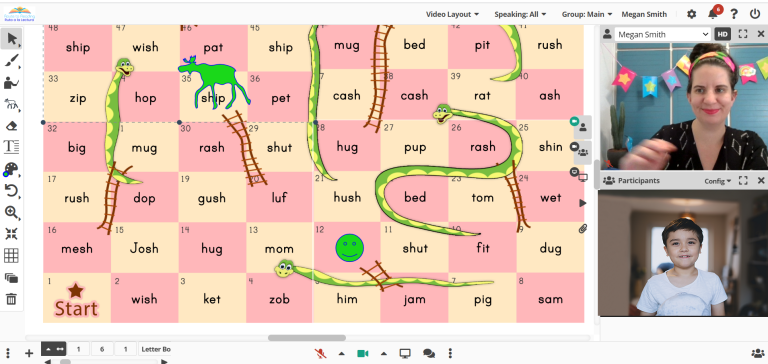Open the help question mark icon
Screen dimensions: 768x364
click(x=734, y=14)
